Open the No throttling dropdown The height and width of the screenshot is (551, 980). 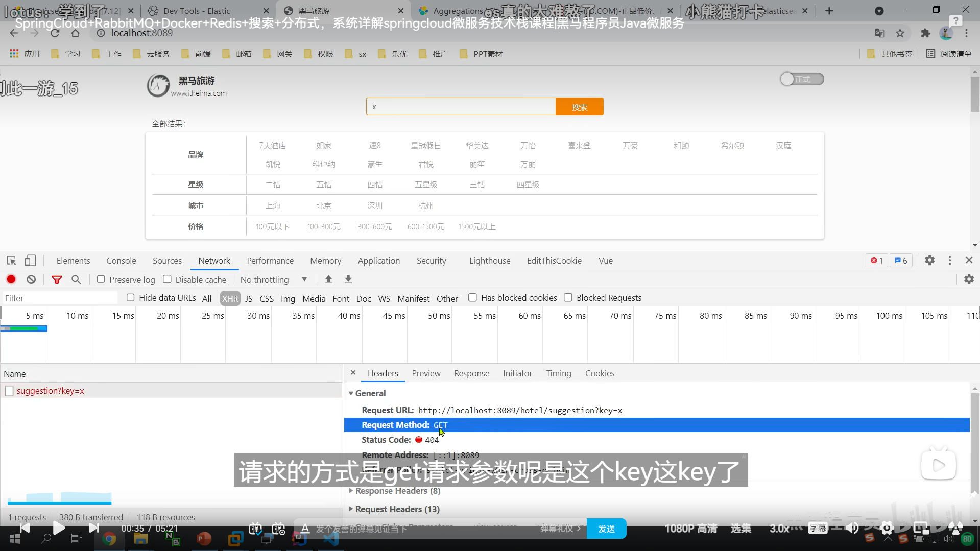[x=273, y=280]
